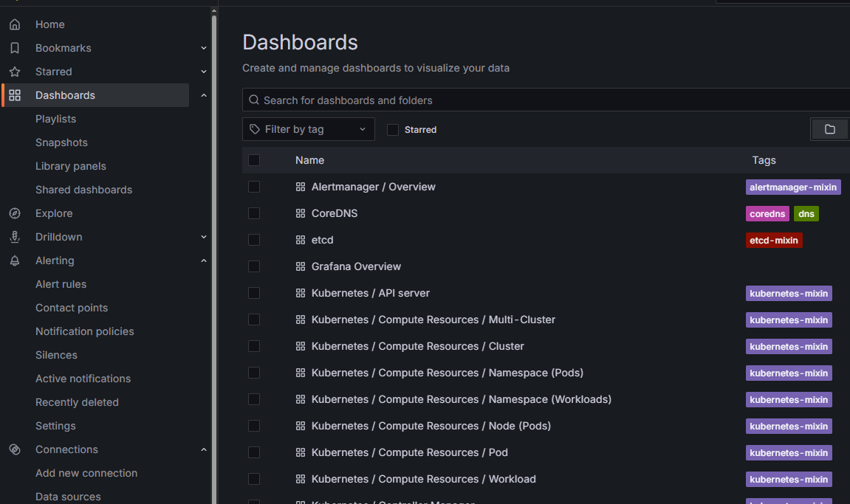Open Add new connection page

[86, 473]
